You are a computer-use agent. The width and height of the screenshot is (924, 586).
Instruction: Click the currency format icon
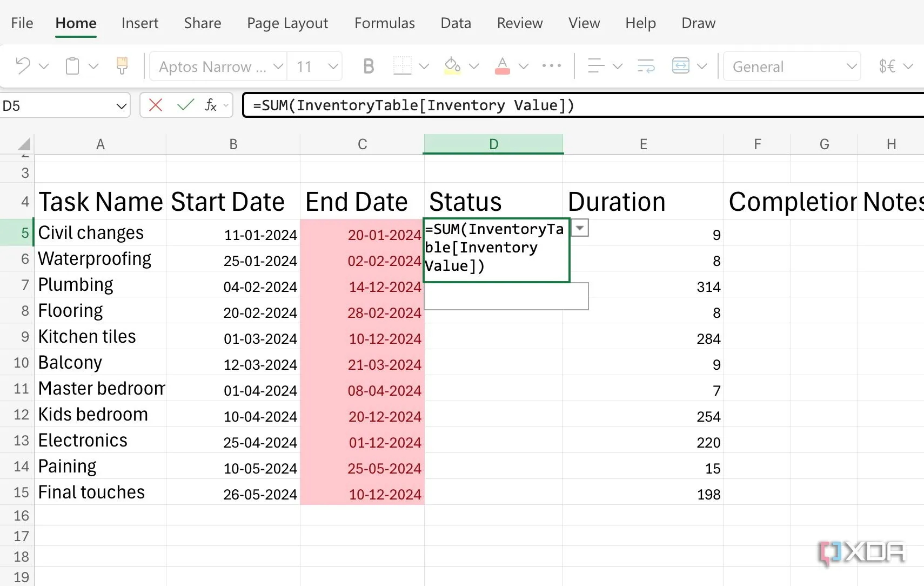tap(887, 66)
